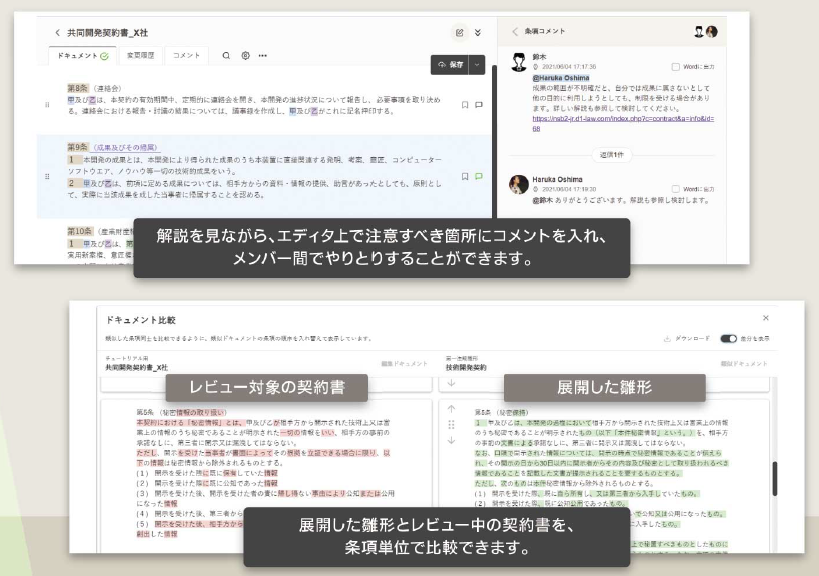This screenshot has width=819, height=576.
Task: Check Wordに出力 box on 鈴木's comment
Action: coord(676,66)
